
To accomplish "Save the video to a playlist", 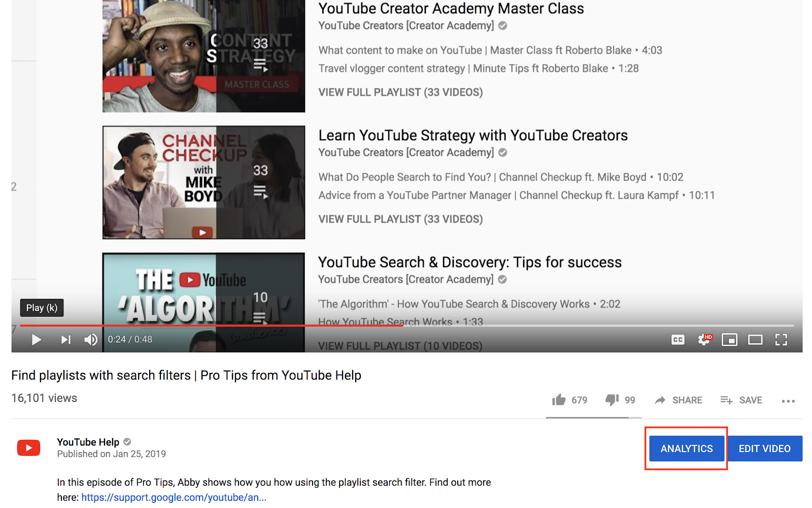I will click(741, 400).
